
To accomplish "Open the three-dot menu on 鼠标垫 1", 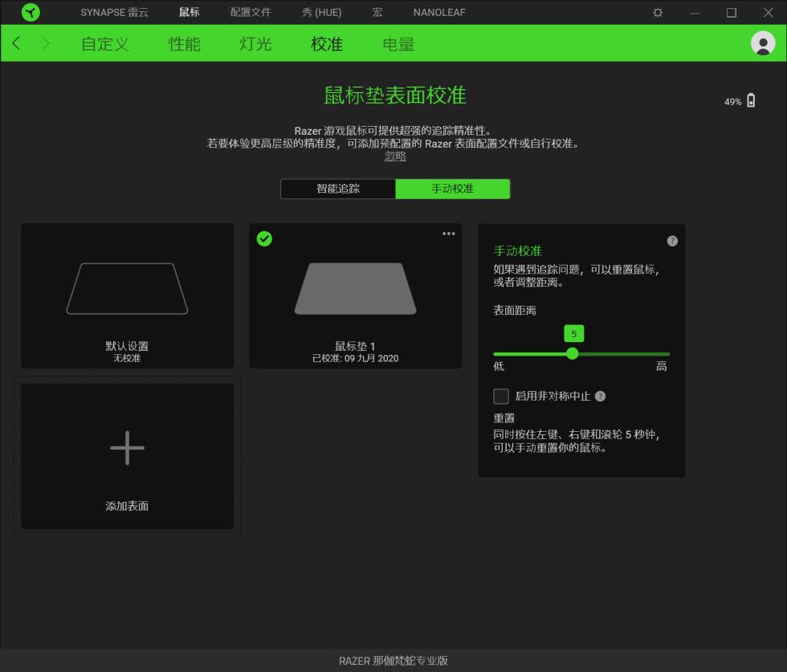I will (449, 234).
